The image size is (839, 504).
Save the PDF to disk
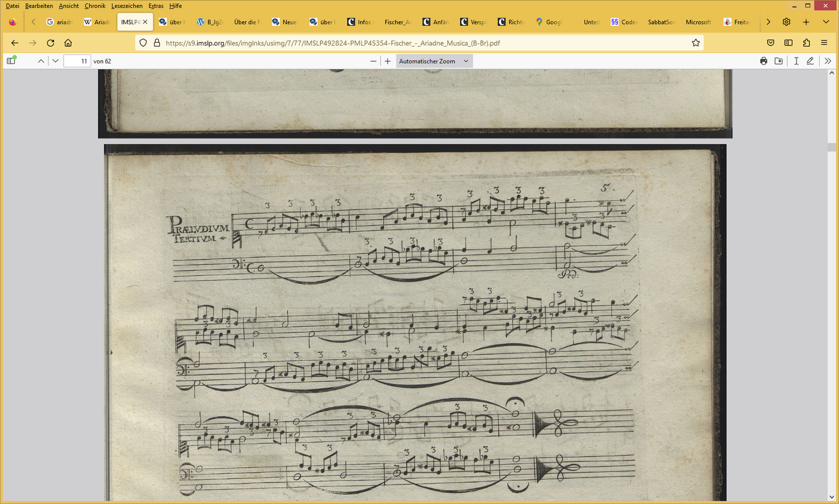[x=779, y=61]
